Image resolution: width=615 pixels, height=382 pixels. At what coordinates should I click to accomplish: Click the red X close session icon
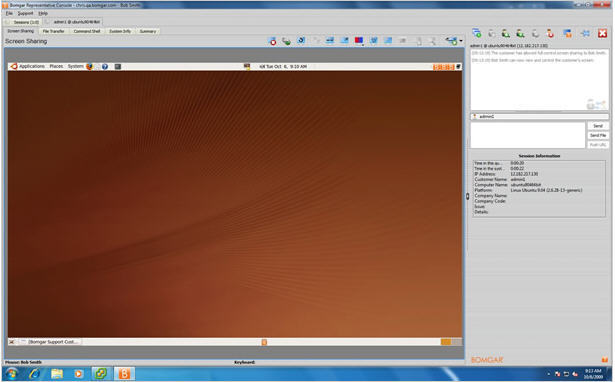point(602,33)
